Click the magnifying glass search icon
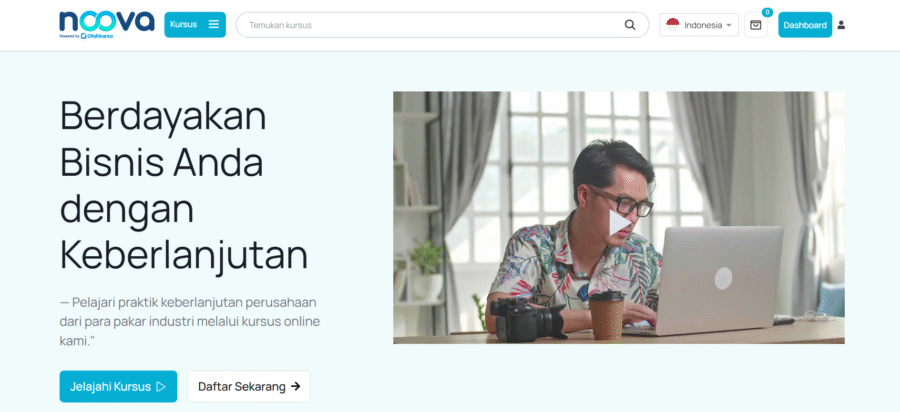This screenshot has height=412, width=900. coord(630,25)
